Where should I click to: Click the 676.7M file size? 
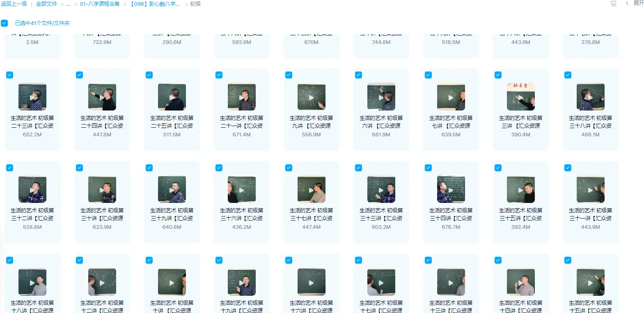click(x=451, y=227)
